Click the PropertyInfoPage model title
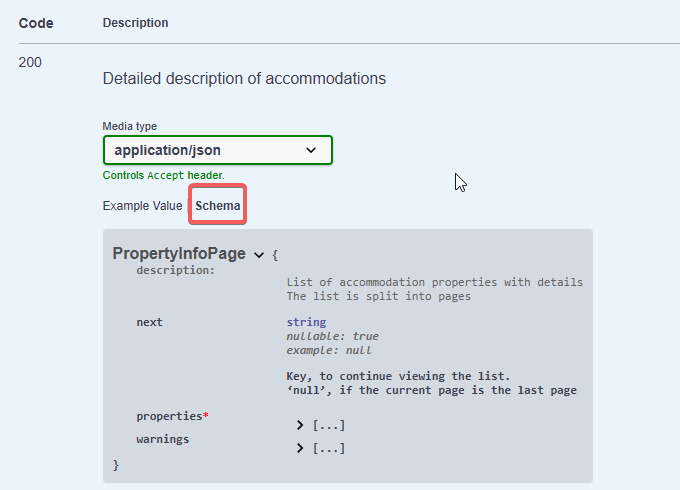The height and width of the screenshot is (490, 680). [179, 253]
